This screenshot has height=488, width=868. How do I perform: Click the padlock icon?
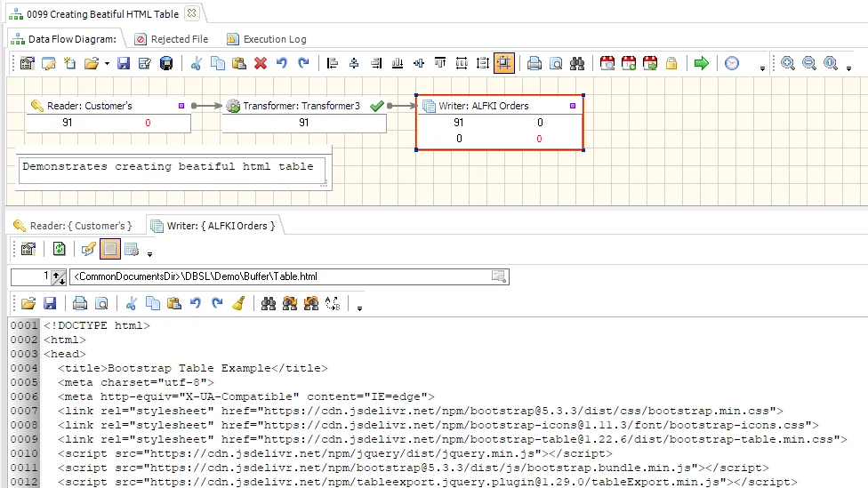click(x=671, y=63)
